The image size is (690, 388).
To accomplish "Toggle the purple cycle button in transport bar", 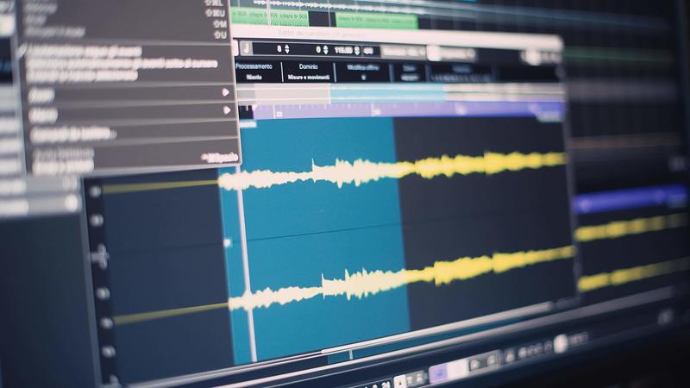I will point(439,373).
